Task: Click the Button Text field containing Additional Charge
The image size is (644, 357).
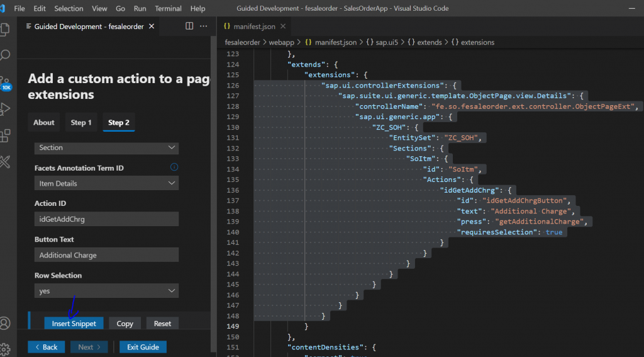Action: 106,254
